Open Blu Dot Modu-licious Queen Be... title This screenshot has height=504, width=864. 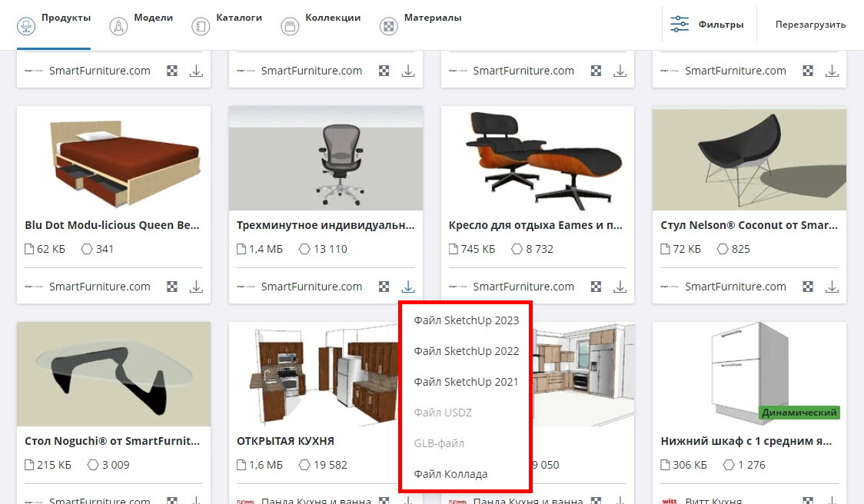point(112,225)
